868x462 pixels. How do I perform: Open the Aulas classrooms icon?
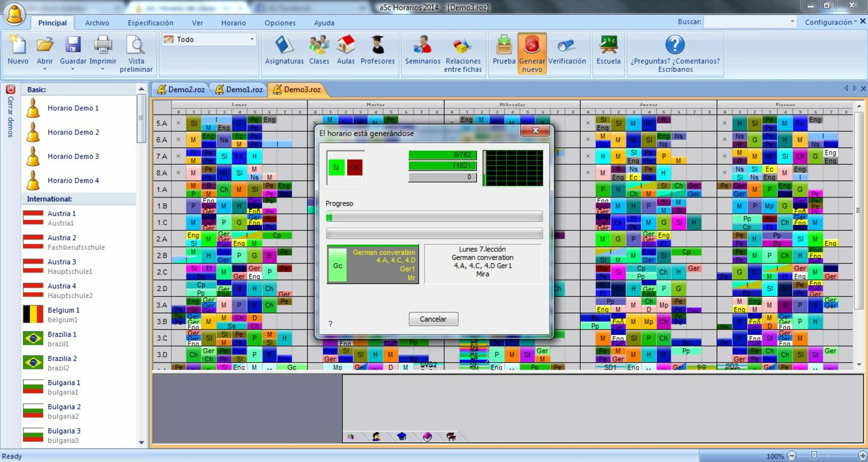(346, 45)
